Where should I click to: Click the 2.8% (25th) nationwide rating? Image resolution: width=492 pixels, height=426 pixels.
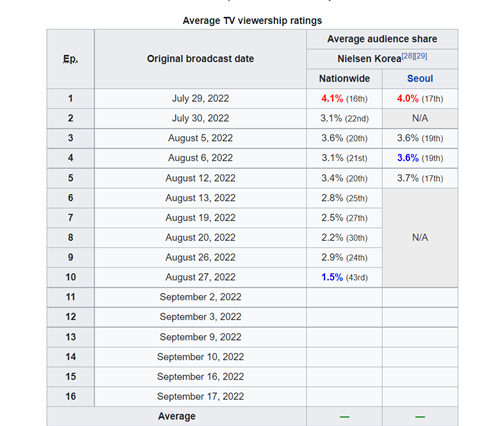tap(344, 198)
